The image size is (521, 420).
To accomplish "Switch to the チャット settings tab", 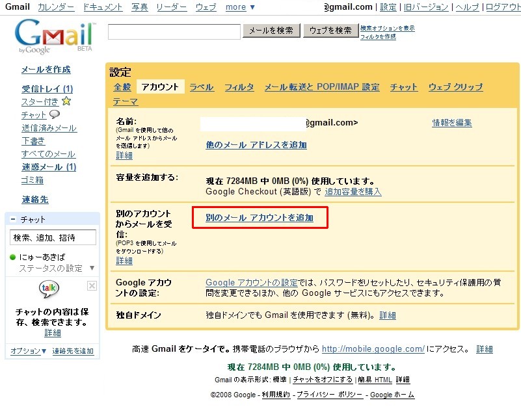I will click(403, 87).
